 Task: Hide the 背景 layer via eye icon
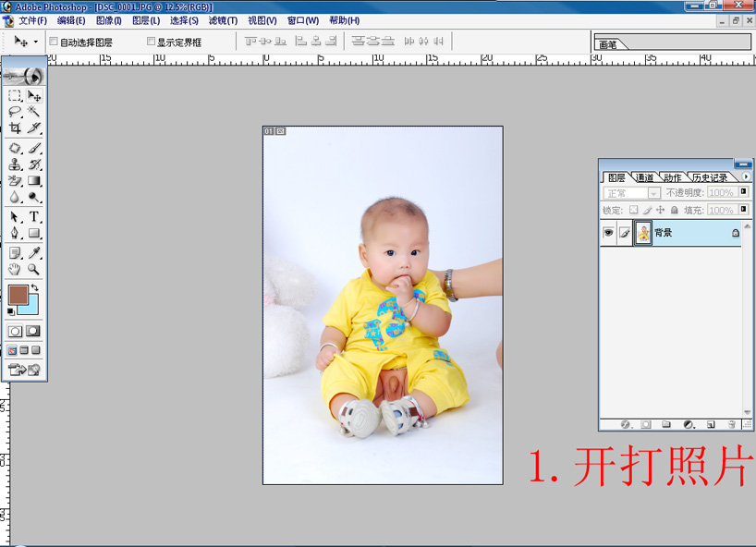[608, 234]
